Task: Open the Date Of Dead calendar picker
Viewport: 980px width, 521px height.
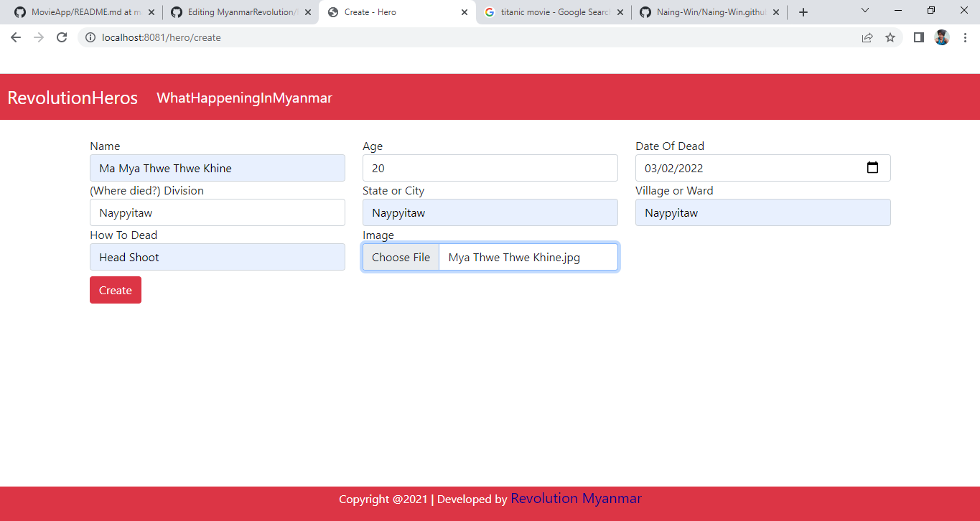Action: [x=872, y=167]
